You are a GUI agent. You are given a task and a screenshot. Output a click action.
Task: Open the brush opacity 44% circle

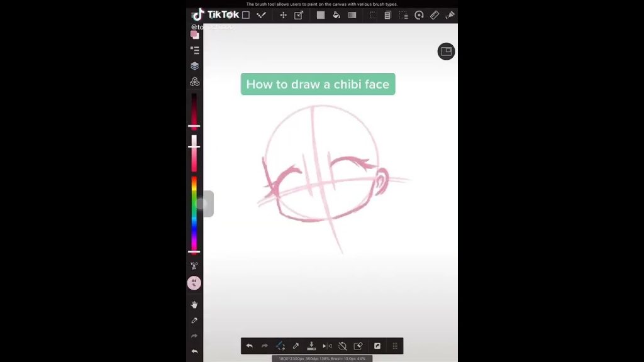194,283
